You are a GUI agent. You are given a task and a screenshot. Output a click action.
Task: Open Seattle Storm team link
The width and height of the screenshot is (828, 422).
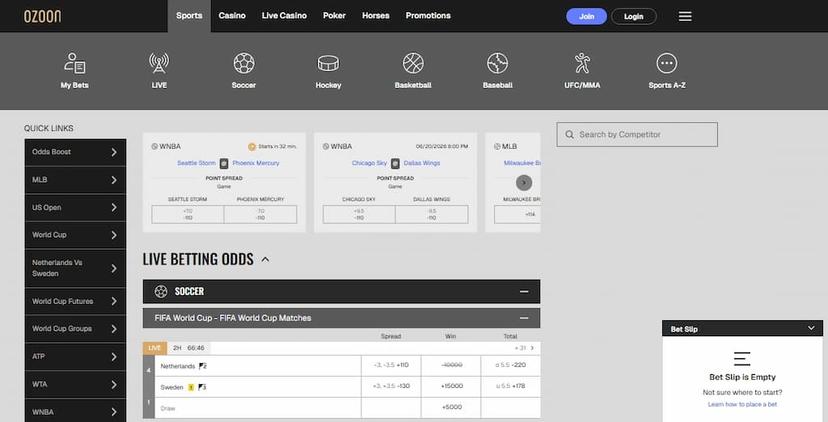click(196, 163)
